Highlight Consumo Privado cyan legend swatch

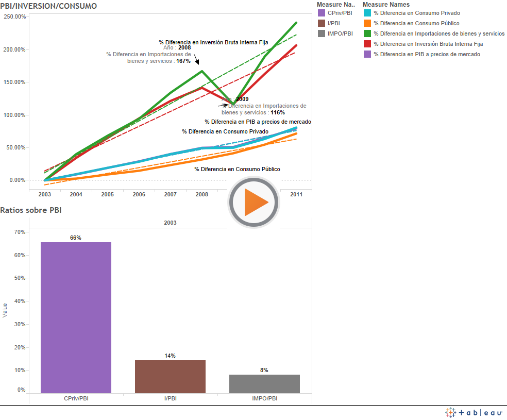367,13
